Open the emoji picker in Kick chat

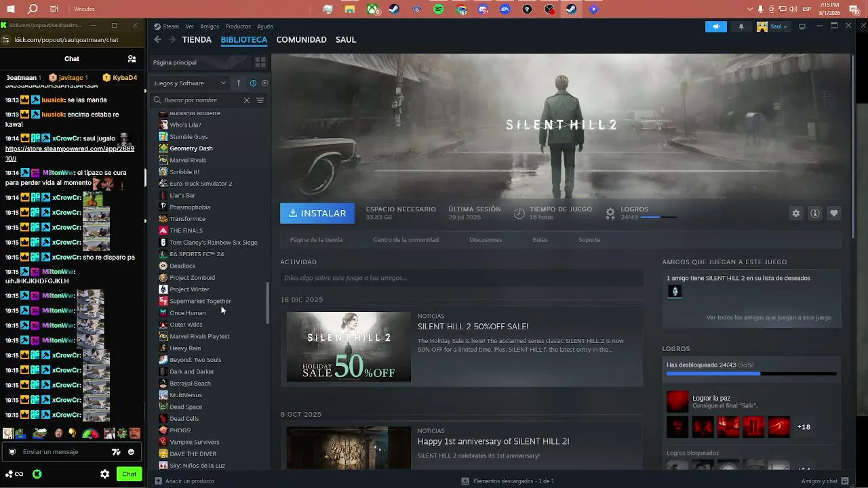click(x=131, y=452)
